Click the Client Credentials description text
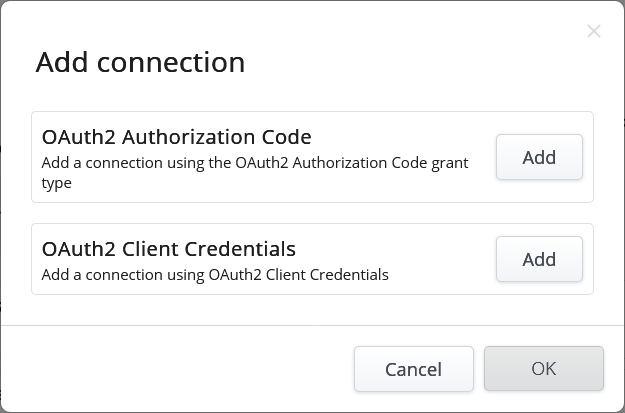625x413 pixels. (x=215, y=274)
